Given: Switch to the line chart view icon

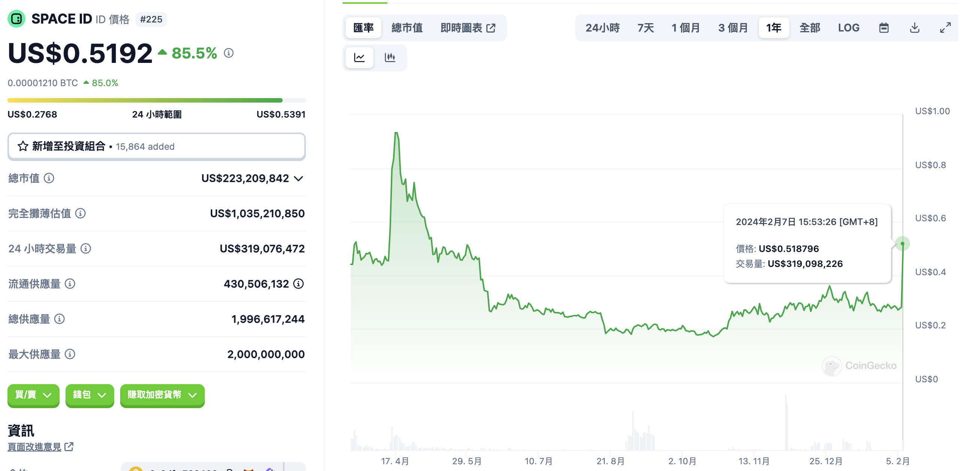Looking at the screenshot, I should 359,57.
